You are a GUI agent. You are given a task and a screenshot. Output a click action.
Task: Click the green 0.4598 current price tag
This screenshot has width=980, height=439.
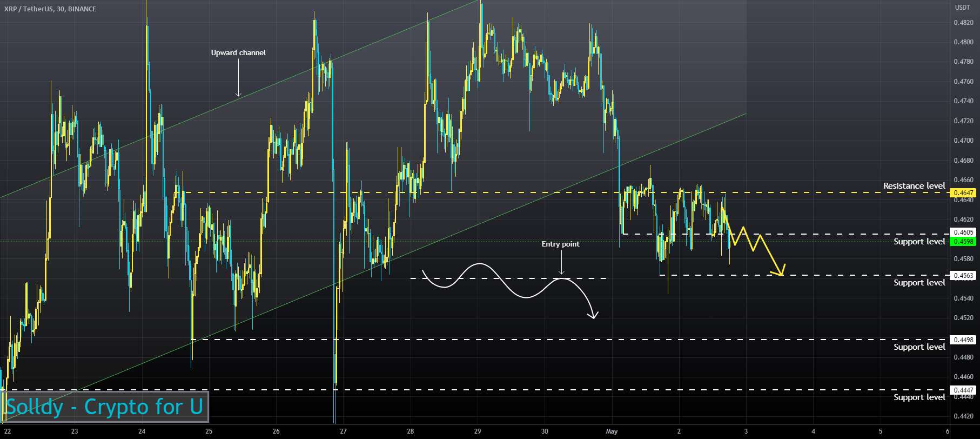[x=963, y=241]
